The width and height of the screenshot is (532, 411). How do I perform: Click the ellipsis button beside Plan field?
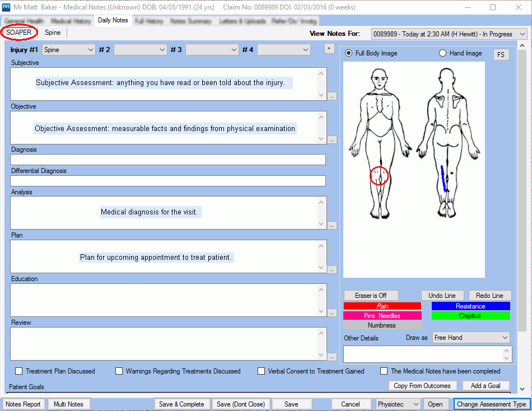click(x=332, y=269)
